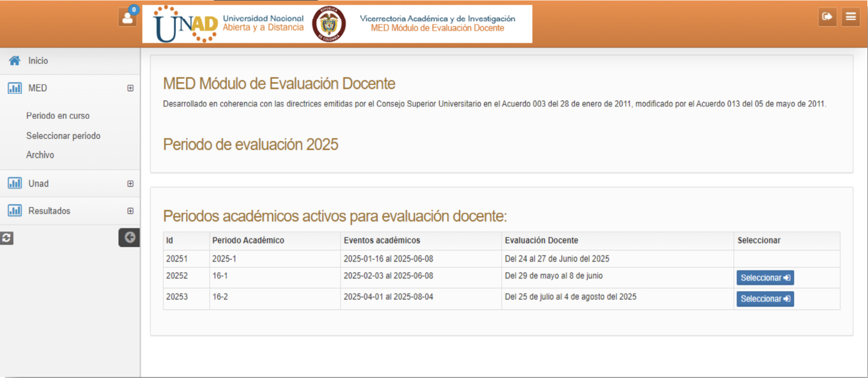Open Seleccionar periodo in the sidebar
The image size is (868, 378).
pos(63,136)
